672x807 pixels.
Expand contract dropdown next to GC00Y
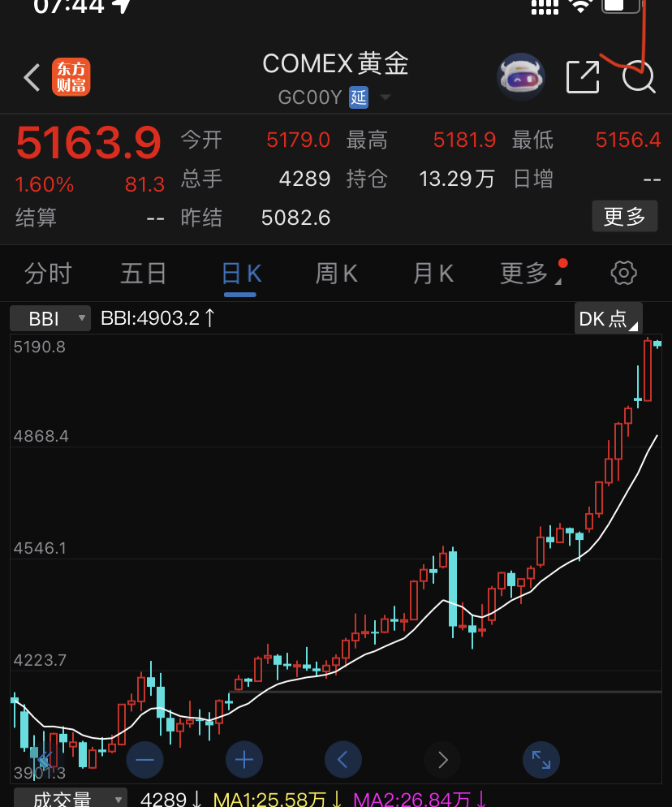385,97
